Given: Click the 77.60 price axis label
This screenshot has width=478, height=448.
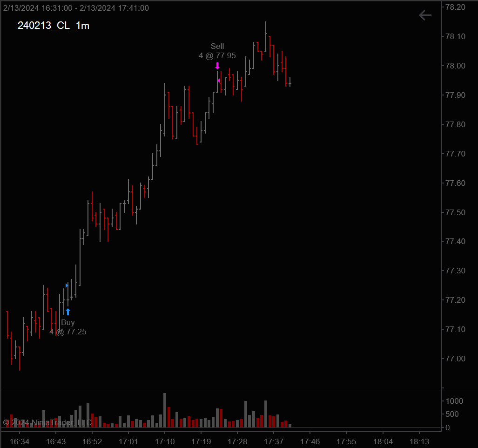Looking at the screenshot, I should [x=456, y=183].
